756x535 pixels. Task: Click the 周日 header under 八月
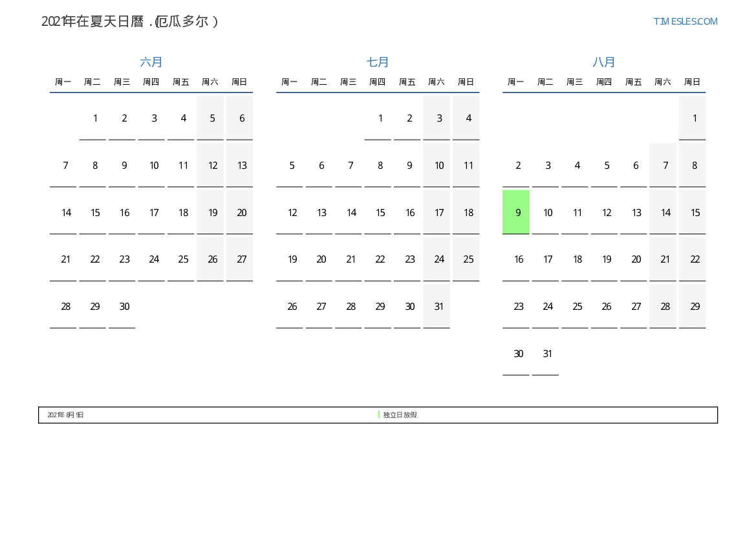[692, 82]
